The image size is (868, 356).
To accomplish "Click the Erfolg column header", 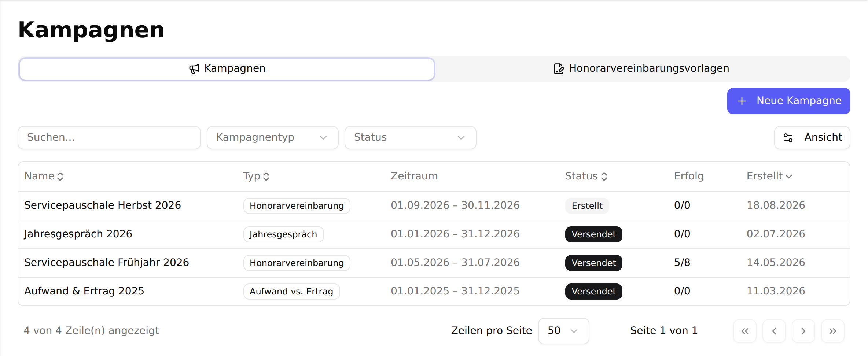I will click(689, 176).
